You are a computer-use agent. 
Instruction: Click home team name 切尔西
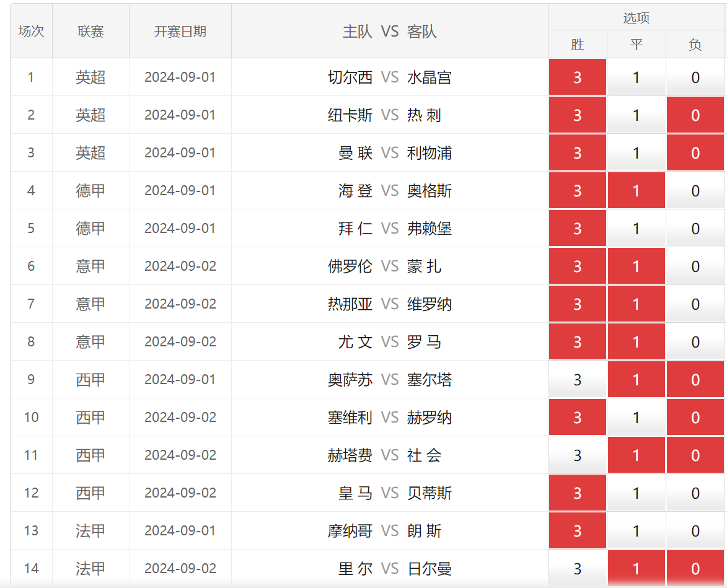(x=350, y=77)
